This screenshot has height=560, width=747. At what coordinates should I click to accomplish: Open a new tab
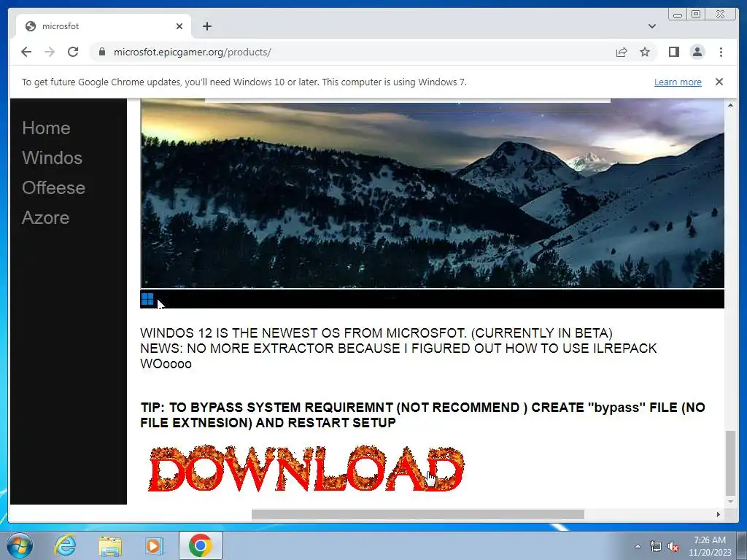206,26
